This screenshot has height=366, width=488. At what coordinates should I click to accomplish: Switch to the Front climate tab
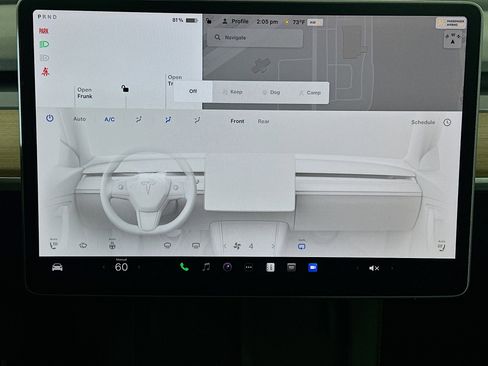point(237,121)
